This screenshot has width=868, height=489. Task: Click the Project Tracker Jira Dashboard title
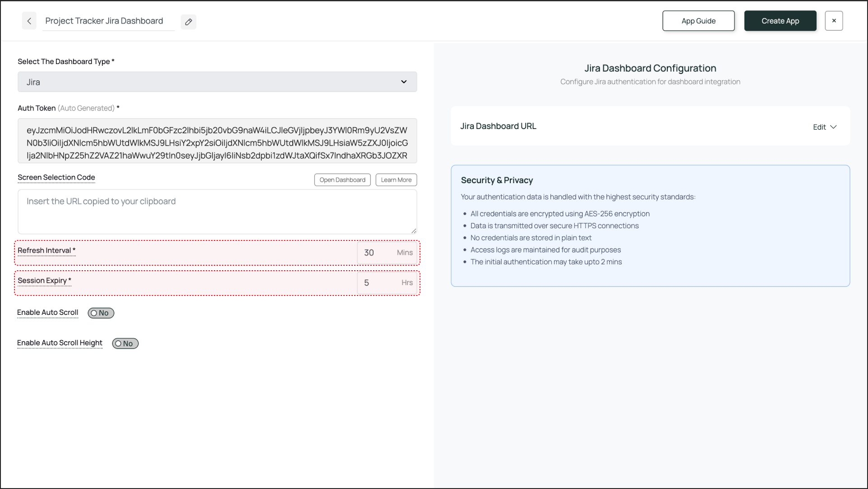pyautogui.click(x=103, y=21)
